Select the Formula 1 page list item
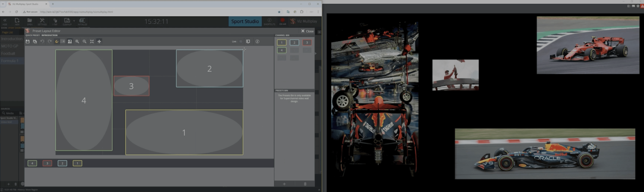 pyautogui.click(x=10, y=61)
